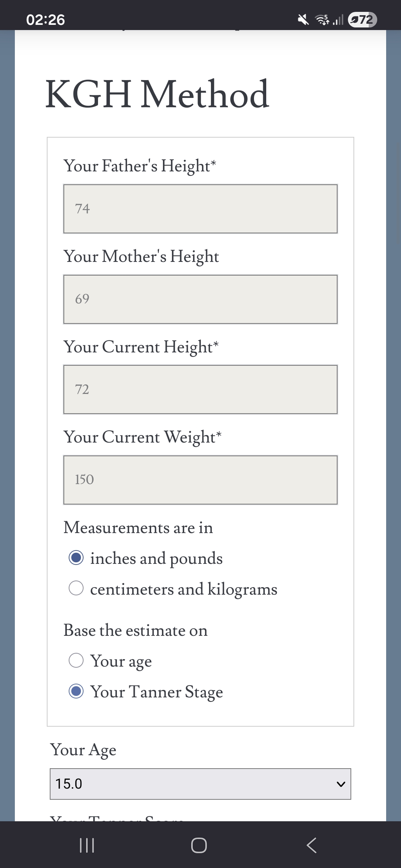Tap the battery indicator in status bar

click(x=362, y=19)
